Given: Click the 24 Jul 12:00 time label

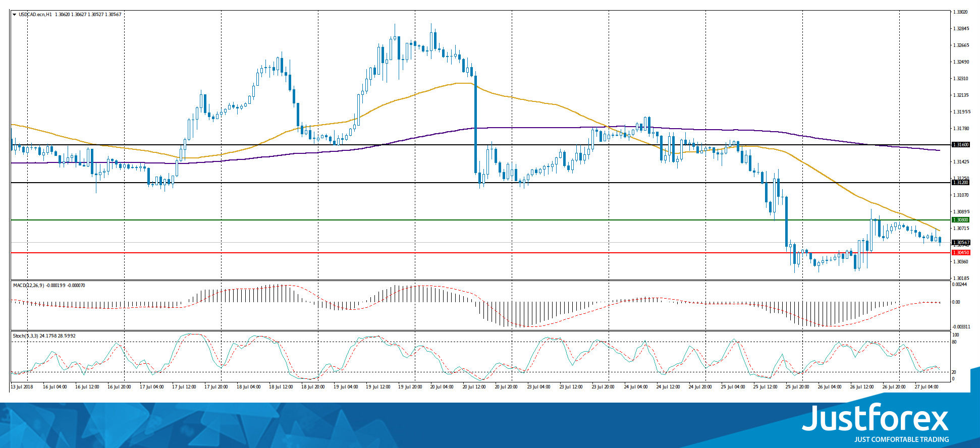Looking at the screenshot, I should 669,387.
